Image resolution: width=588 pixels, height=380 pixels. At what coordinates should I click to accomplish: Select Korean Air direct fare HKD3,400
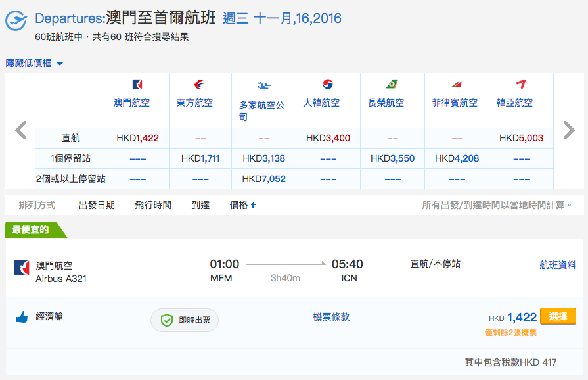328,138
